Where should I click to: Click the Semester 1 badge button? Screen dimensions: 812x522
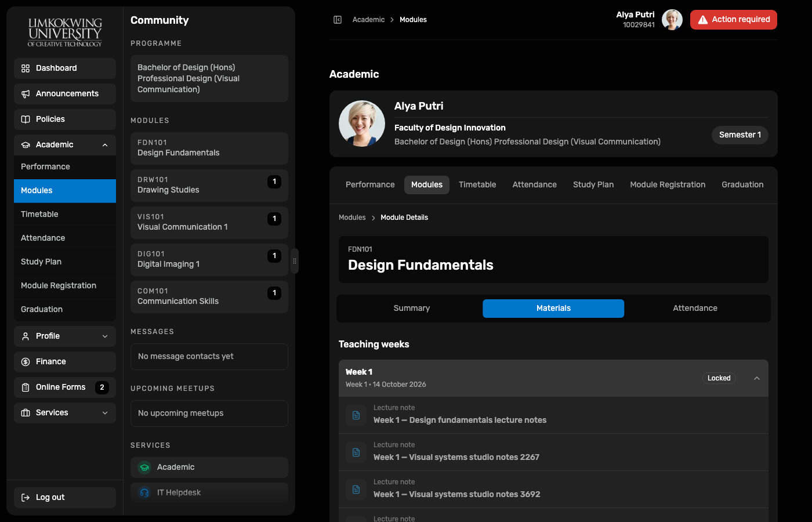[740, 135]
